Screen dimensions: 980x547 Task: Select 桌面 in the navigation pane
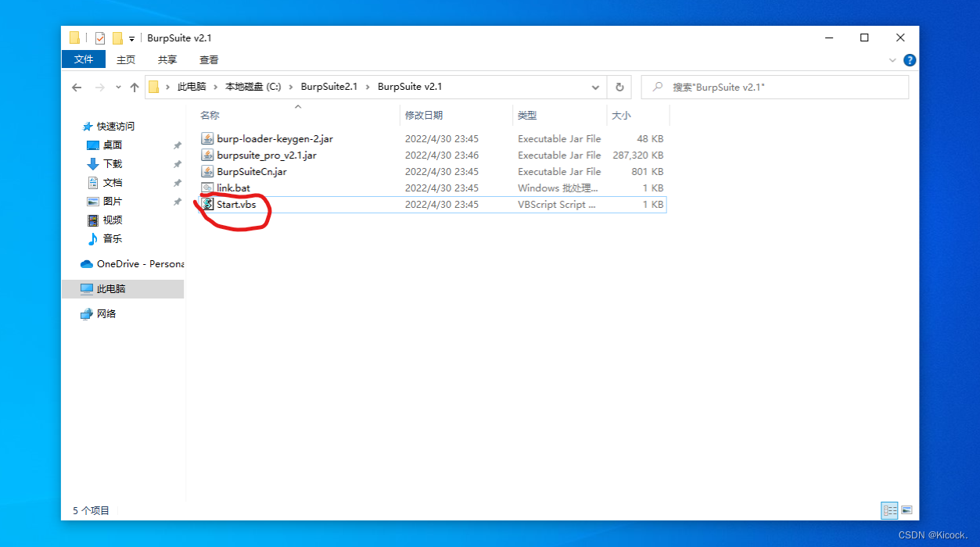click(113, 145)
